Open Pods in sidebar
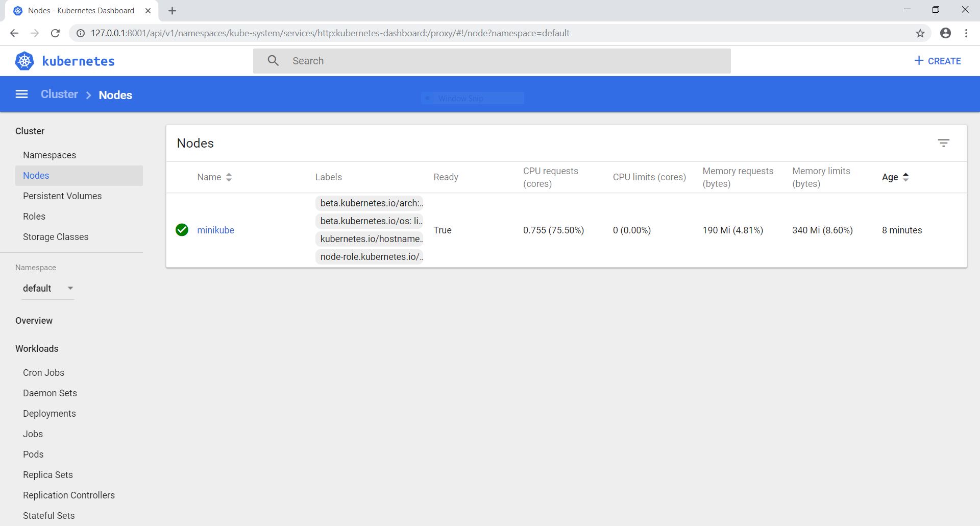The width and height of the screenshot is (980, 526). click(x=33, y=455)
